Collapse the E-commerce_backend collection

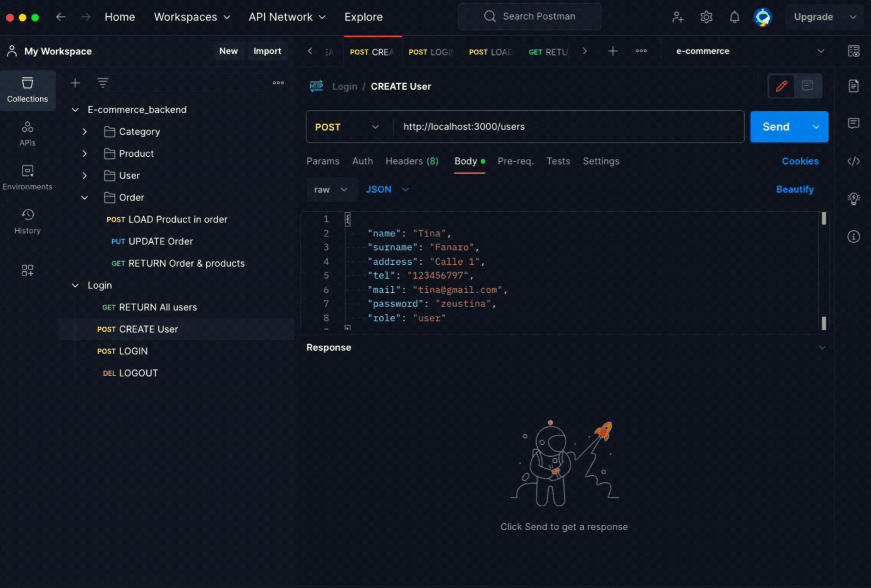75,110
